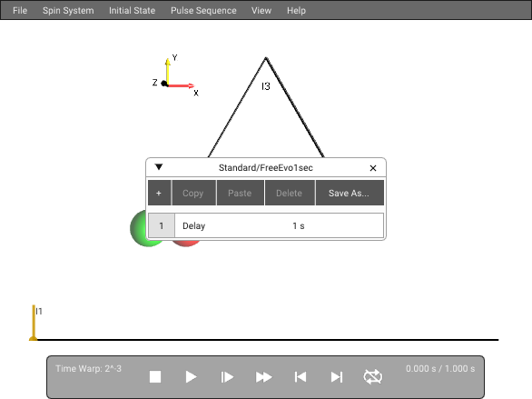Click the Time Warp 2^-3 label

coord(88,368)
